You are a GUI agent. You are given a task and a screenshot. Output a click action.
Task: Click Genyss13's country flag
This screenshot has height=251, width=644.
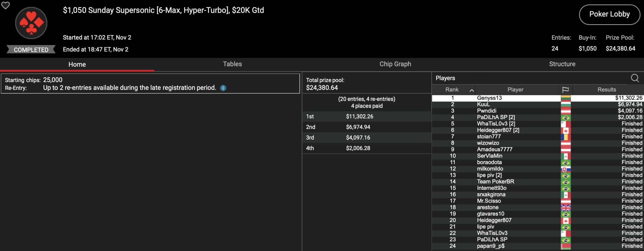(566, 98)
